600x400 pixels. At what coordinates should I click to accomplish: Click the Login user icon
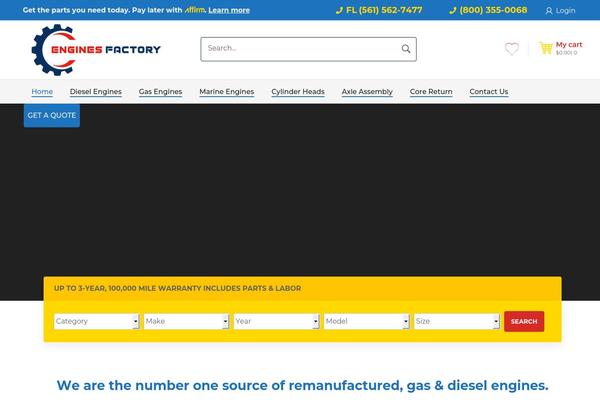549,11
